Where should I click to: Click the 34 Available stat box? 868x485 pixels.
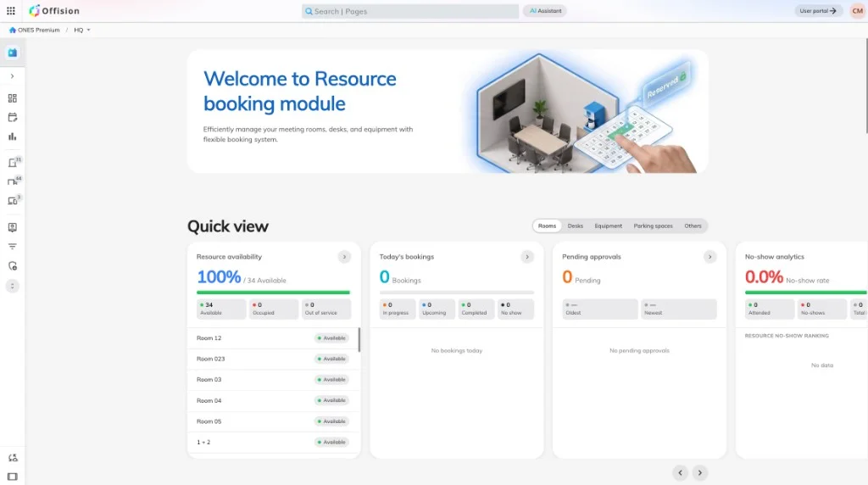coord(221,309)
